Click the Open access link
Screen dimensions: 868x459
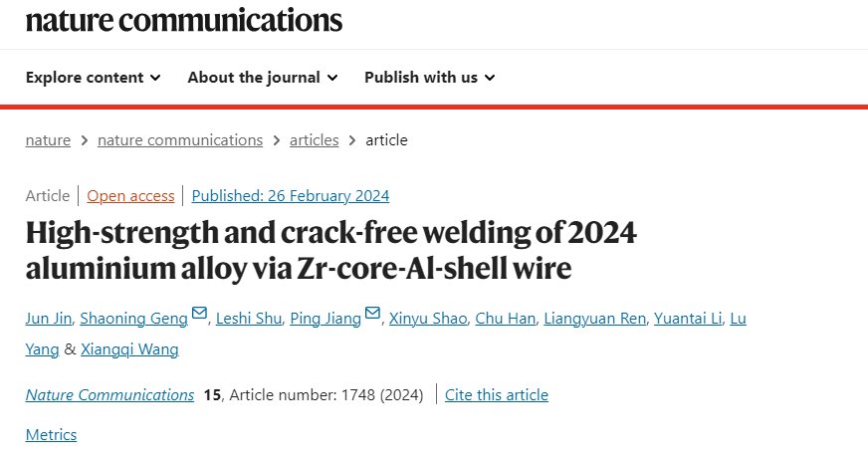coord(130,196)
